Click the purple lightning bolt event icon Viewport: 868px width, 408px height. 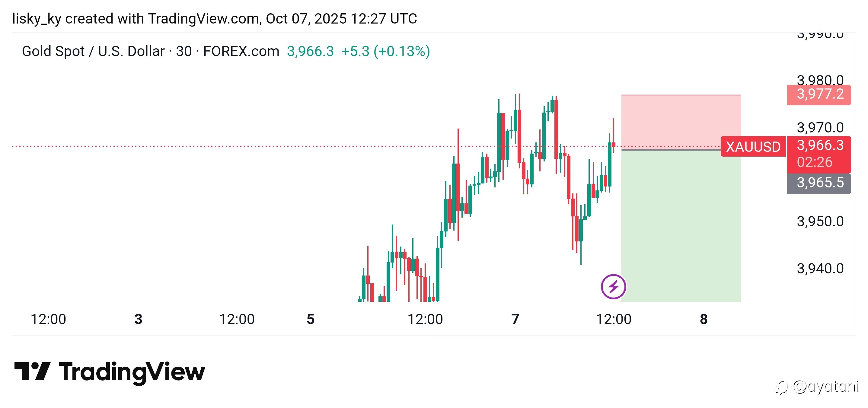(613, 287)
